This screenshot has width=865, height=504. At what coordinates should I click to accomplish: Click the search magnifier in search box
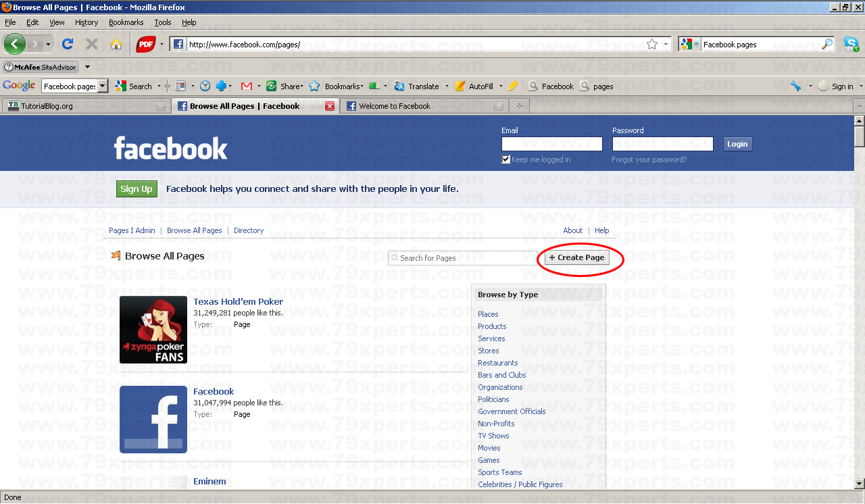pyautogui.click(x=827, y=44)
